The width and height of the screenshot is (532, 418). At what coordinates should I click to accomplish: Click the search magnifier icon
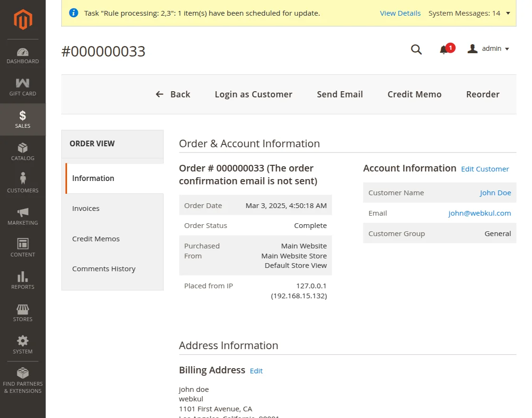(416, 49)
